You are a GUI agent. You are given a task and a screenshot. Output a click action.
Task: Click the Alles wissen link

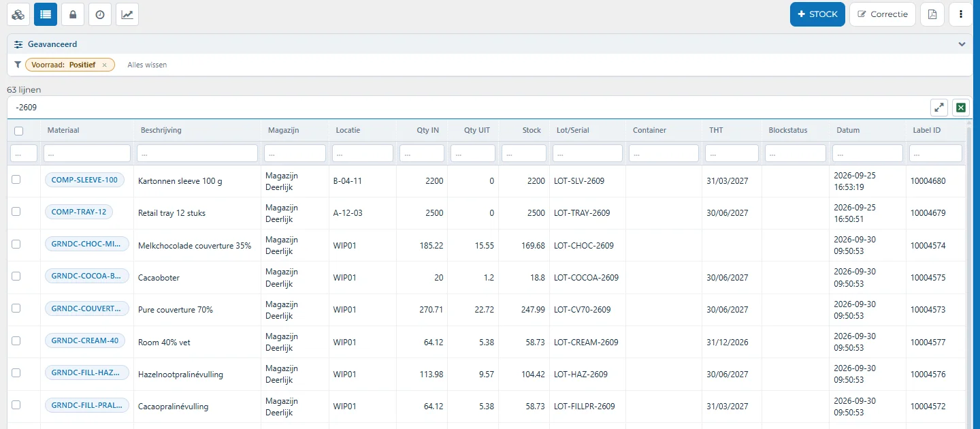(x=147, y=65)
